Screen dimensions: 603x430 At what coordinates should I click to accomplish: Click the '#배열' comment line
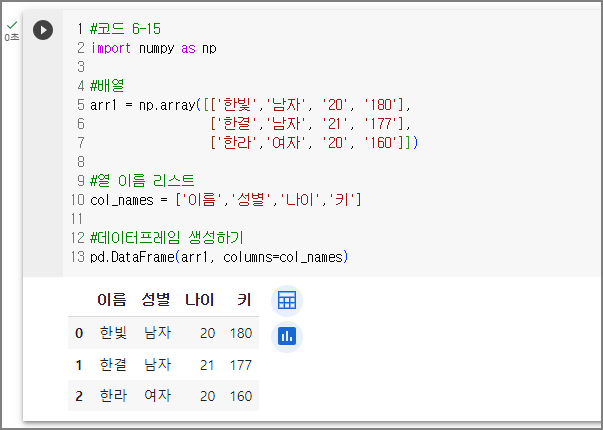[x=107, y=86]
